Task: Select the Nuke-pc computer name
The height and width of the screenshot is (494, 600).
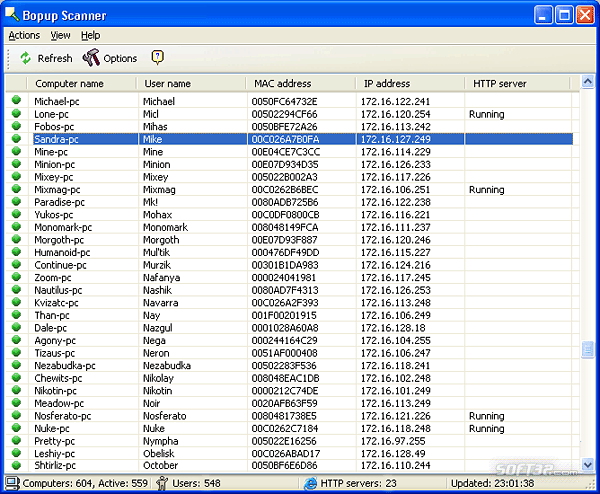Action: point(52,428)
